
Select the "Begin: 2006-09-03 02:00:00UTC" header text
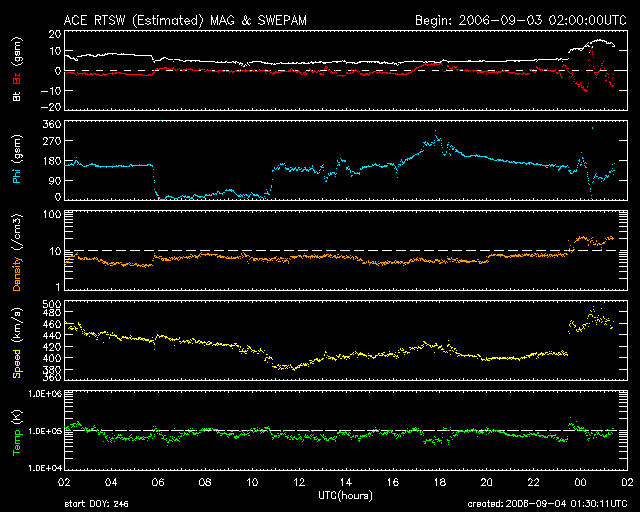tap(521, 20)
